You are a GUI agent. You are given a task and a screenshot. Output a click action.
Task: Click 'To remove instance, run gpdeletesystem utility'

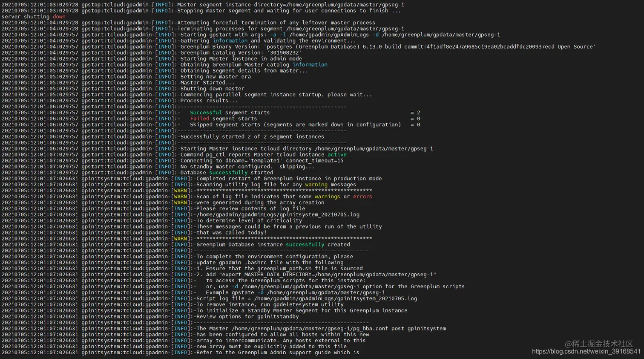point(270,304)
